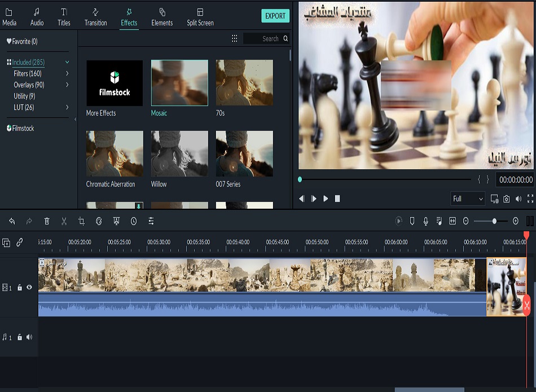The width and height of the screenshot is (536, 392).
Task: Click the Speed clock icon
Action: [134, 222]
